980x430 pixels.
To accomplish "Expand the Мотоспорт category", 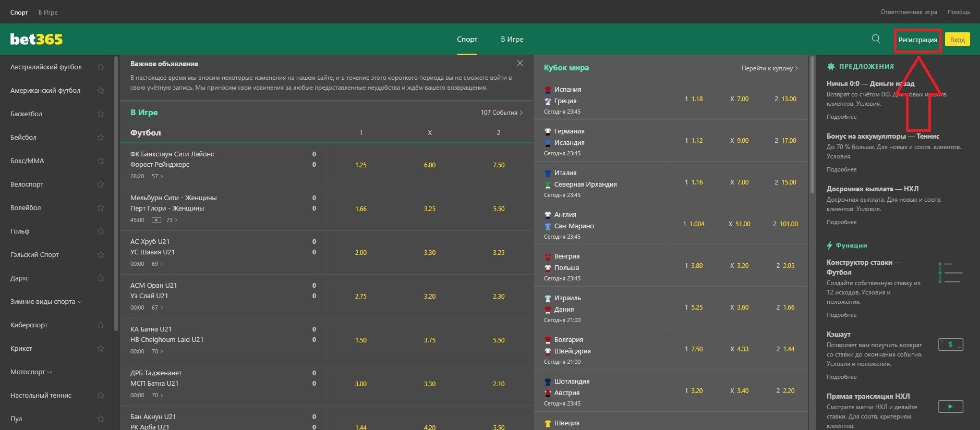I will (31, 372).
